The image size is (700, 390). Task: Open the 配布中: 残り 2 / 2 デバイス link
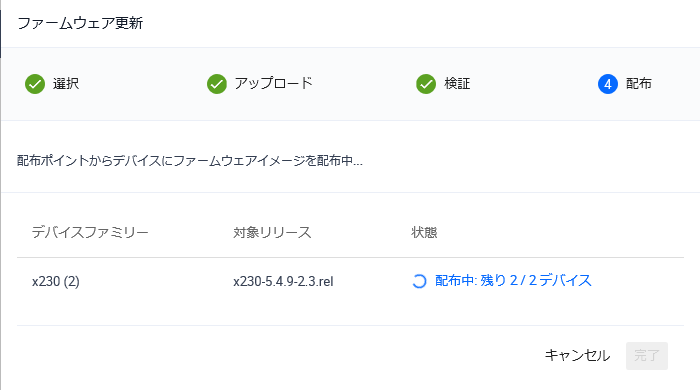point(513,281)
